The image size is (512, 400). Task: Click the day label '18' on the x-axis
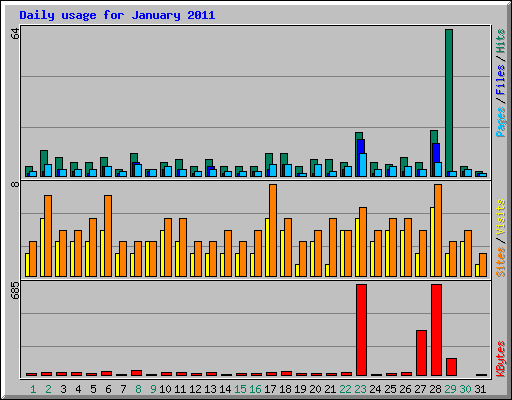[285, 389]
